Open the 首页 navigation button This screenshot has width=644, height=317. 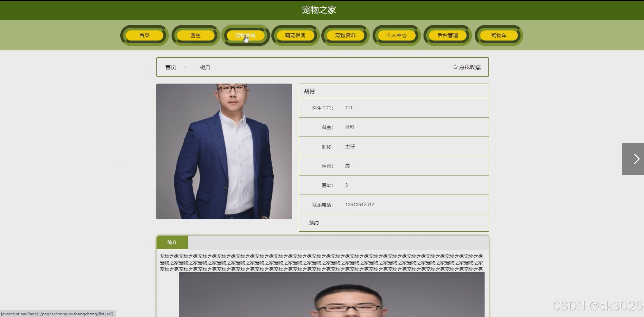click(x=144, y=35)
